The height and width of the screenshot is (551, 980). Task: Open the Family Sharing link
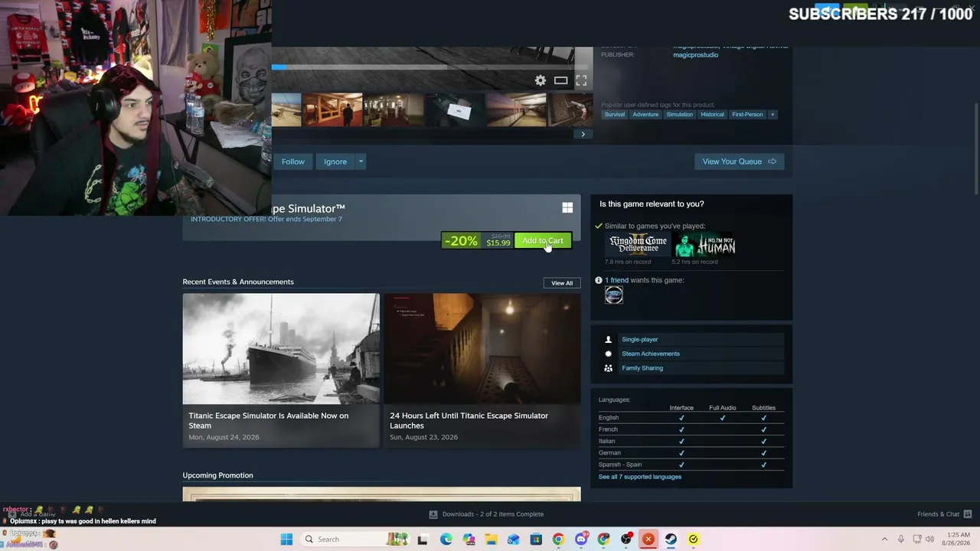642,368
